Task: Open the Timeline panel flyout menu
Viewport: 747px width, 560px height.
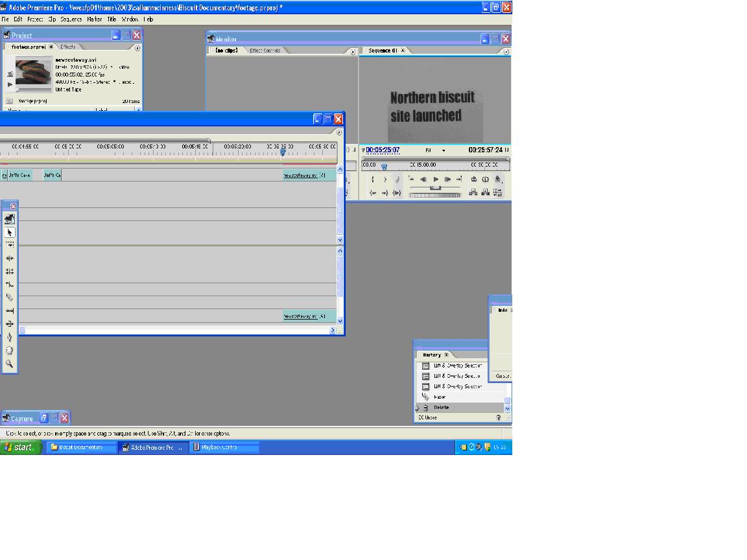Action: [338, 132]
